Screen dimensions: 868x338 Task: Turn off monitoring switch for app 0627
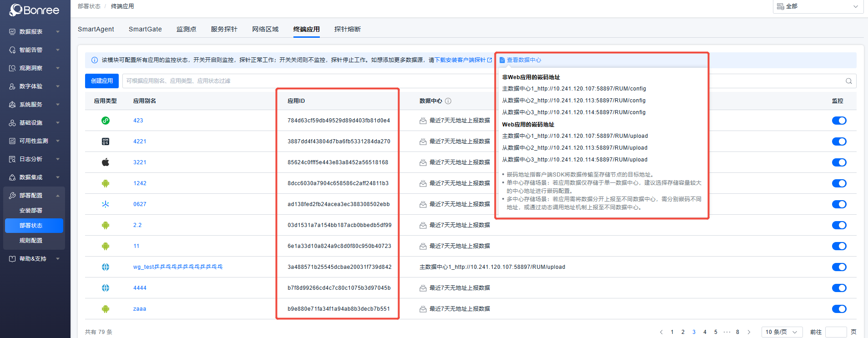[839, 204]
